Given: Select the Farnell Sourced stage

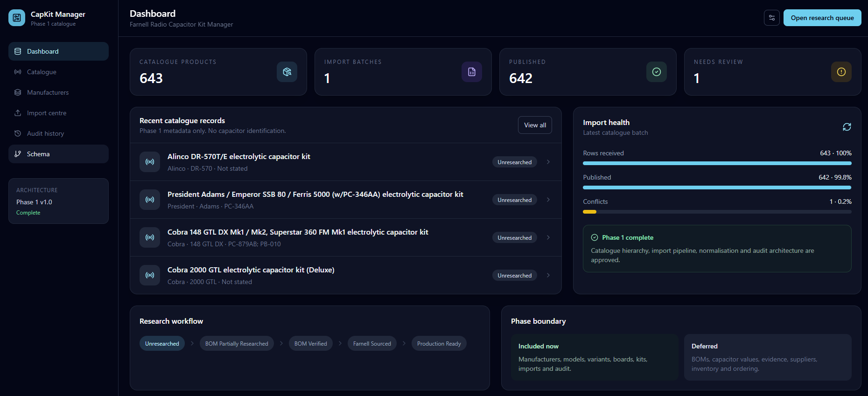Looking at the screenshot, I should click(372, 344).
